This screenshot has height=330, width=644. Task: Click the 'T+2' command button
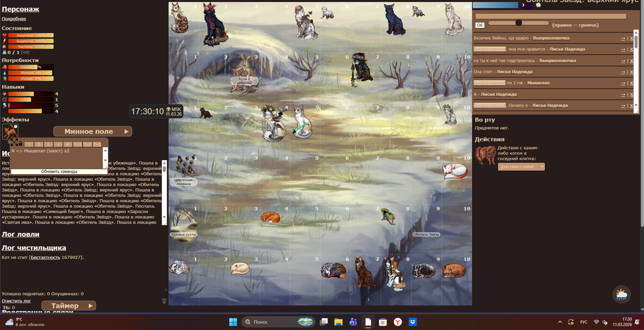click(87, 144)
